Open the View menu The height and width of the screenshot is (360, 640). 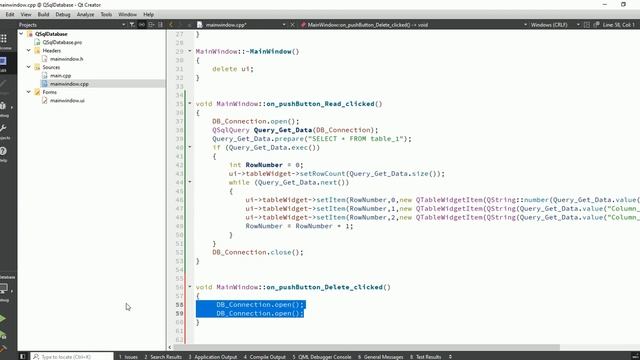point(26,14)
